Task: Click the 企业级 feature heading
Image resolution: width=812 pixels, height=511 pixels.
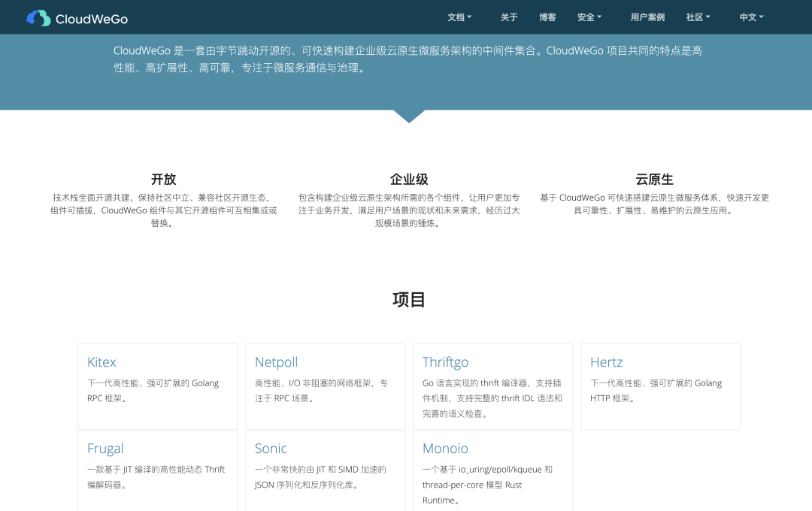Action: coord(409,179)
